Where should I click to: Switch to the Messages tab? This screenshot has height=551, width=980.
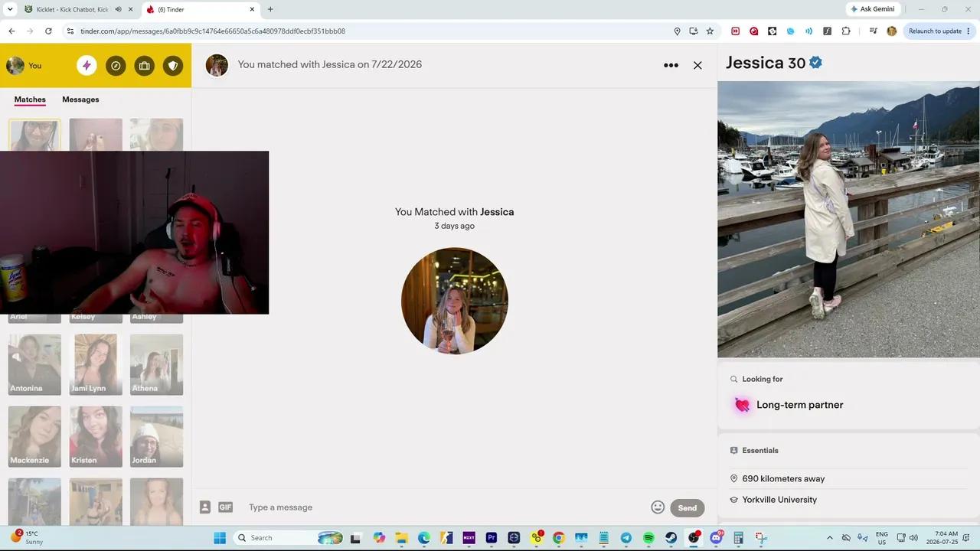pos(80,99)
